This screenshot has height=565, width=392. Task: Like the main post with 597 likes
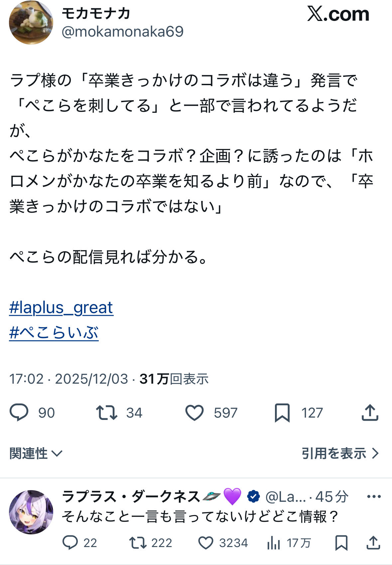tap(195, 413)
